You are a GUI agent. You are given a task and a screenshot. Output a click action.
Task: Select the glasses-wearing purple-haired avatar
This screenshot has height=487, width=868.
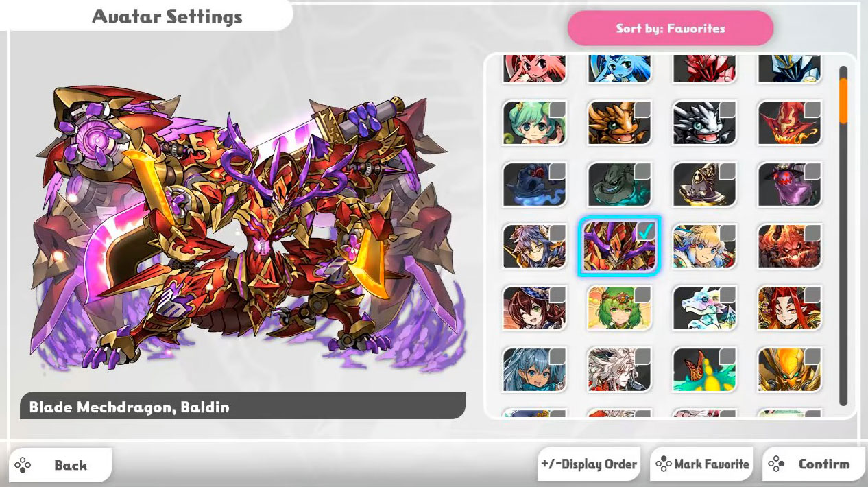(x=534, y=246)
